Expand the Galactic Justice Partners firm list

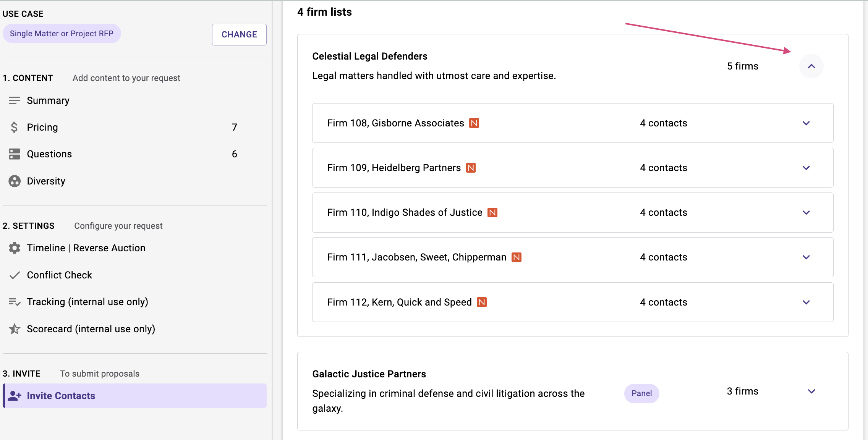click(x=811, y=391)
